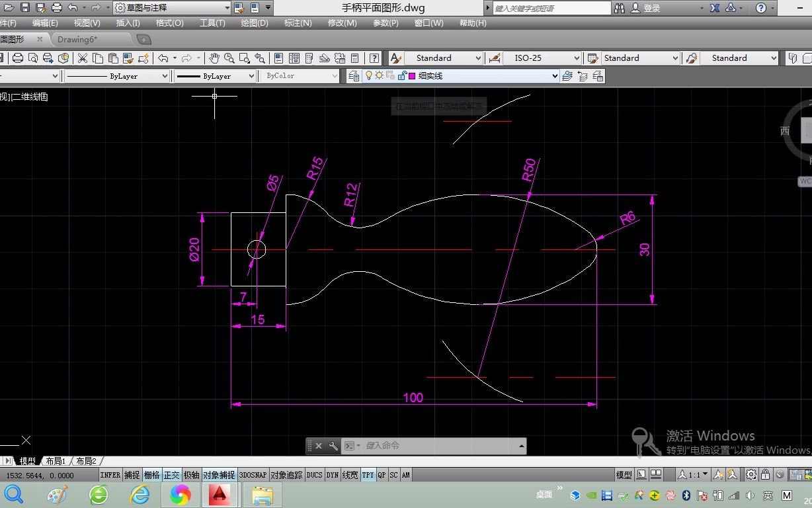The height and width of the screenshot is (508, 812).
Task: Click the Dimension Style icon
Action: click(494, 58)
